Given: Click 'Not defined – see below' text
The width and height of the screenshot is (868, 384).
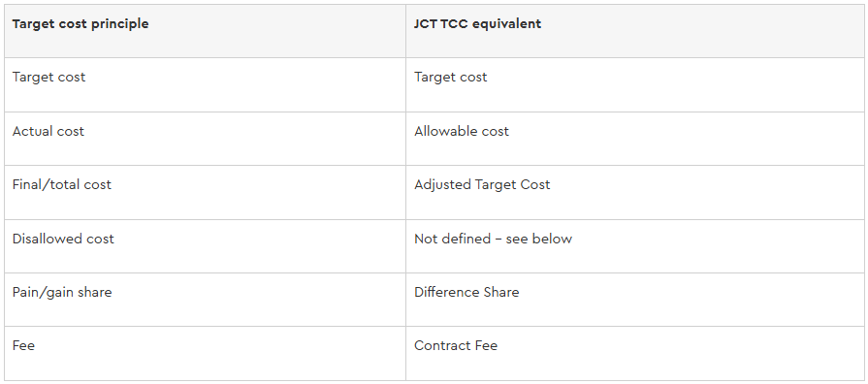Looking at the screenshot, I should (x=493, y=240).
